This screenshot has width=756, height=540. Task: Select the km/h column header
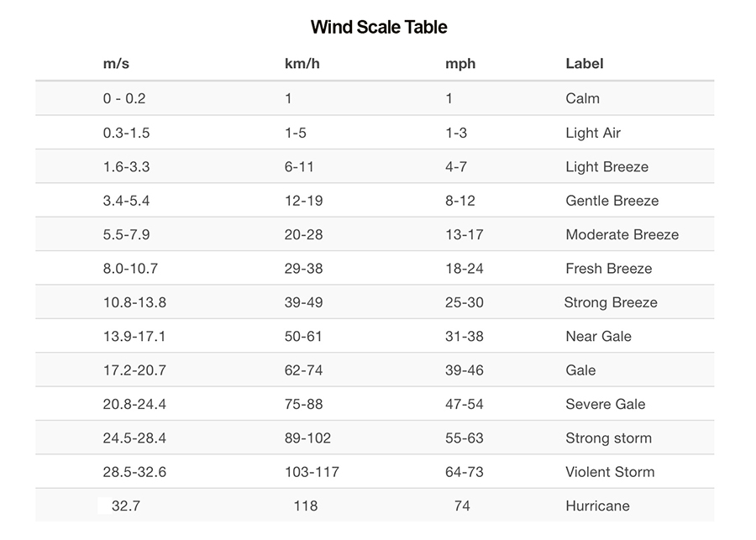302,64
